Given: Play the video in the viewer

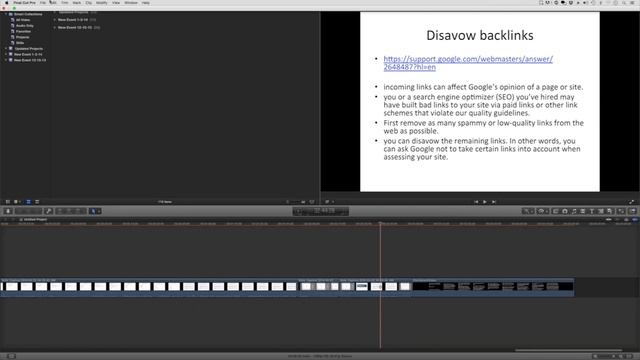Looking at the screenshot, I should tap(484, 202).
